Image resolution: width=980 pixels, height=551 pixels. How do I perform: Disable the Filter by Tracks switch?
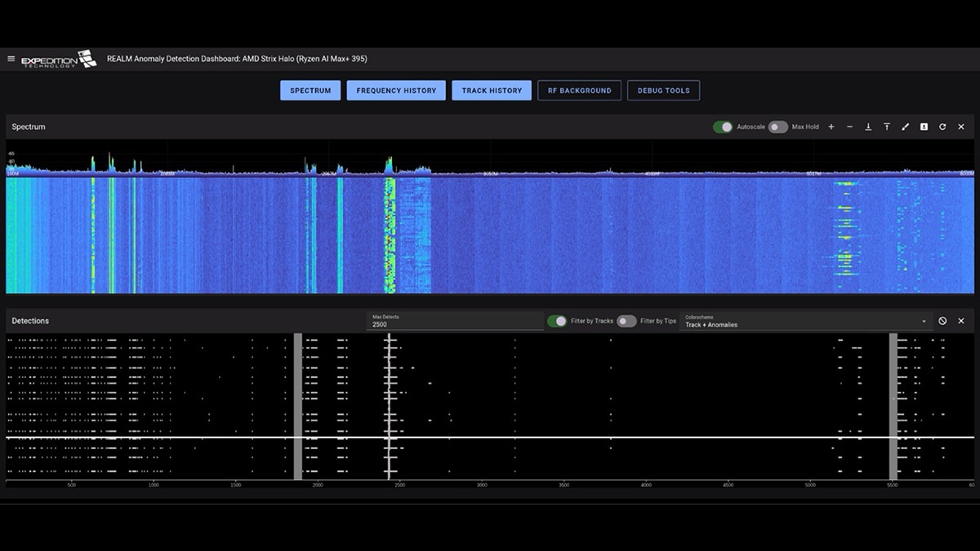tap(557, 321)
